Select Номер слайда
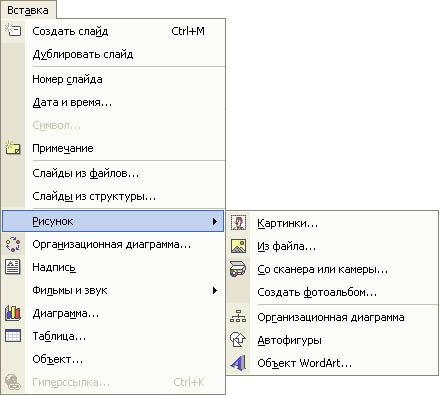This screenshot has height=395, width=440. [x=113, y=79]
